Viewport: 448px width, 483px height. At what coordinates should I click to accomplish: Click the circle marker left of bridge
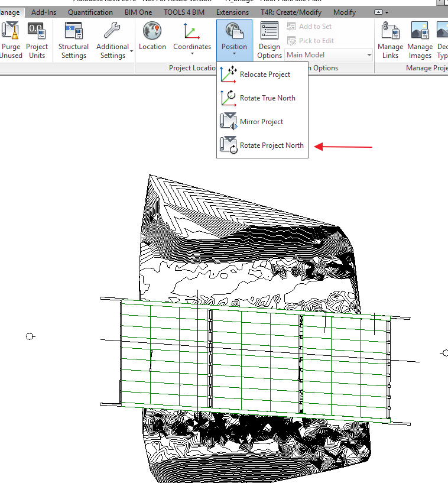[x=30, y=336]
